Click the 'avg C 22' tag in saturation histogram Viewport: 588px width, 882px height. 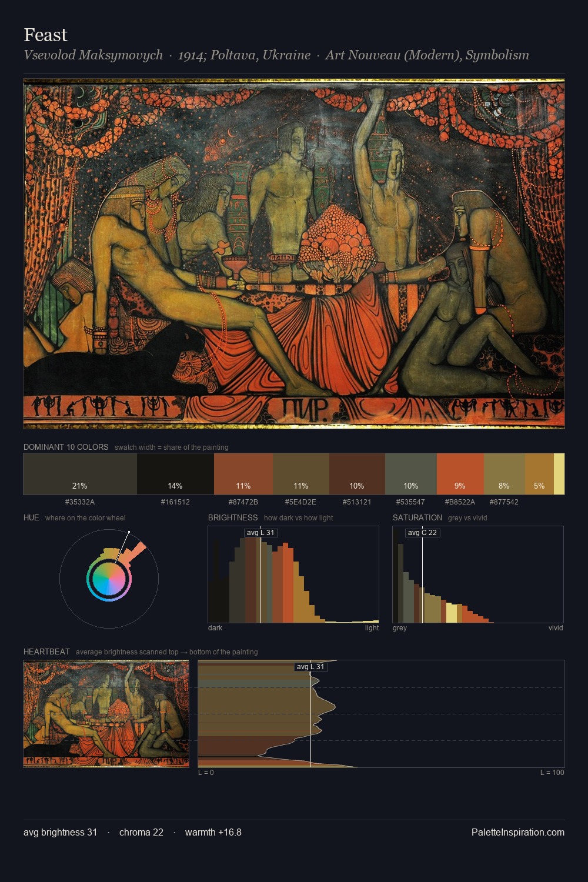pyautogui.click(x=422, y=533)
